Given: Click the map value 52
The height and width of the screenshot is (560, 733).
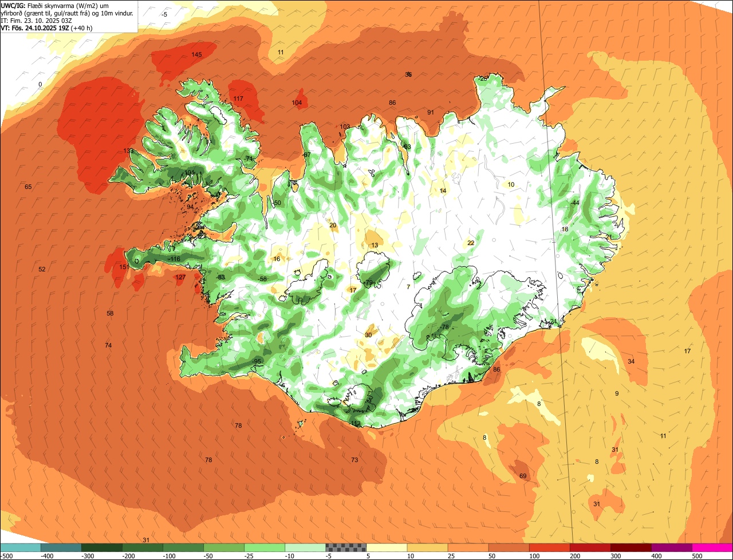Looking at the screenshot, I should (42, 270).
